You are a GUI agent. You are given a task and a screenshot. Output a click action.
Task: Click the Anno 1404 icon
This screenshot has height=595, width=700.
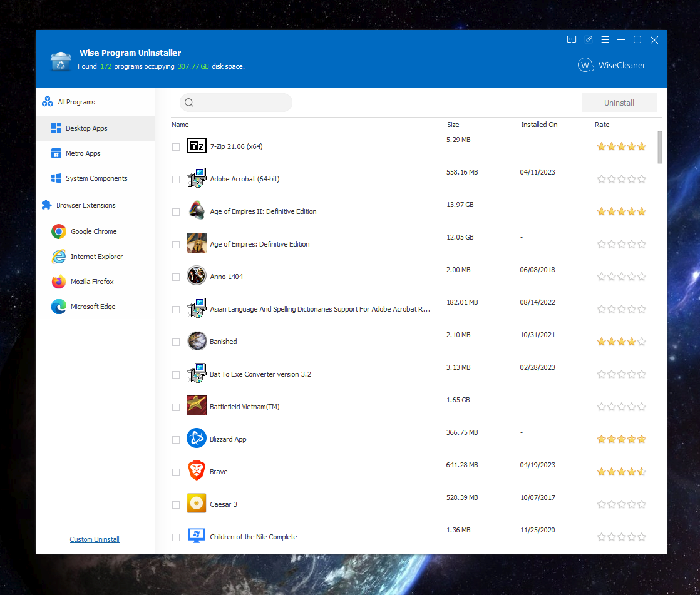click(x=197, y=276)
